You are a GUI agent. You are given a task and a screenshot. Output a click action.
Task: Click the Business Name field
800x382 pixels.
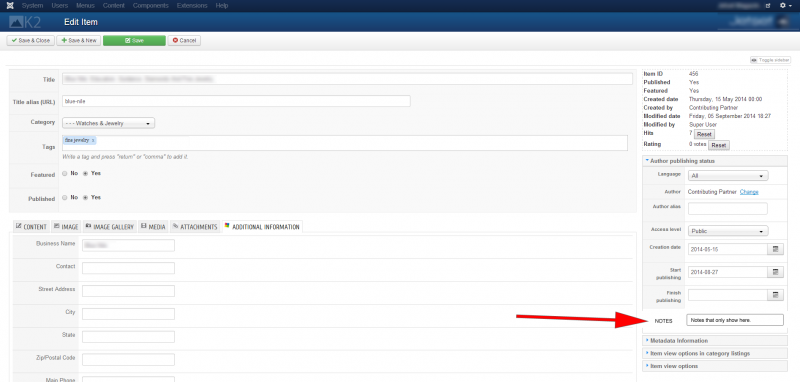[129, 245]
